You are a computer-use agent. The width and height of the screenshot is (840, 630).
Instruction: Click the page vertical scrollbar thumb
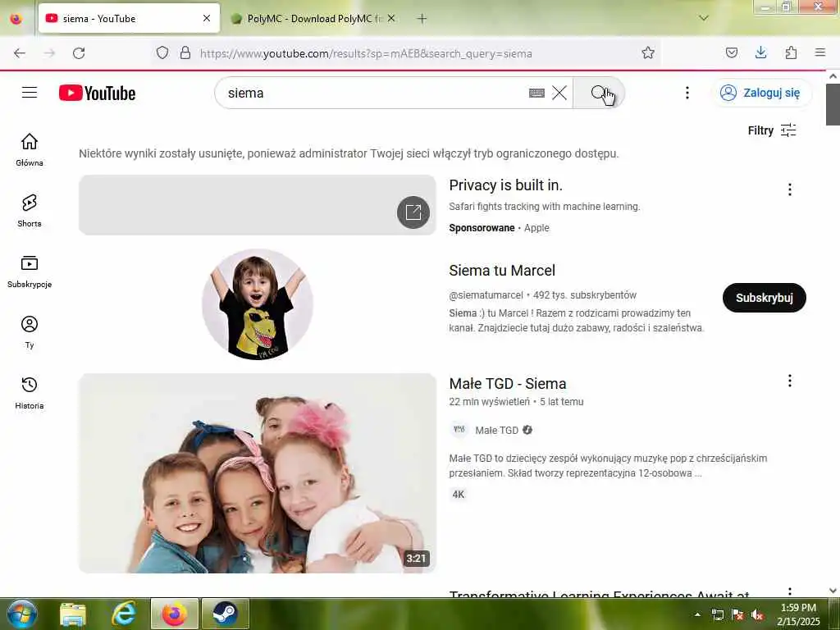pos(833,104)
